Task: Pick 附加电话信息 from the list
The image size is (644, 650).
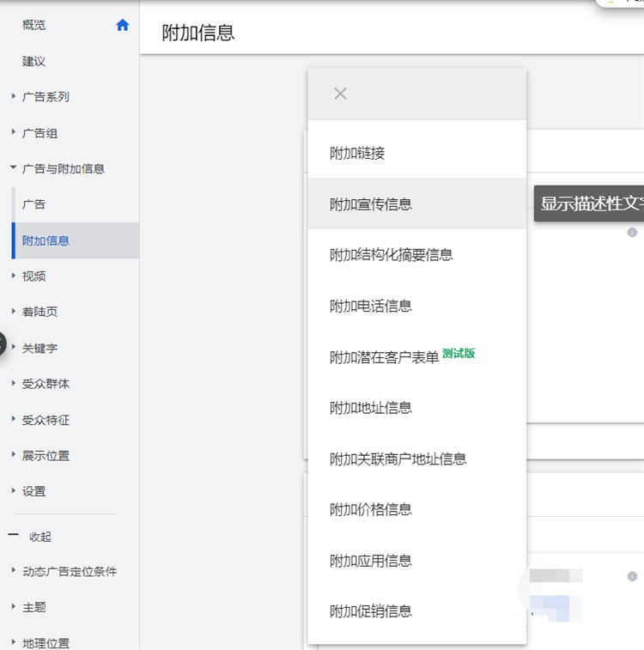Action: [417, 306]
